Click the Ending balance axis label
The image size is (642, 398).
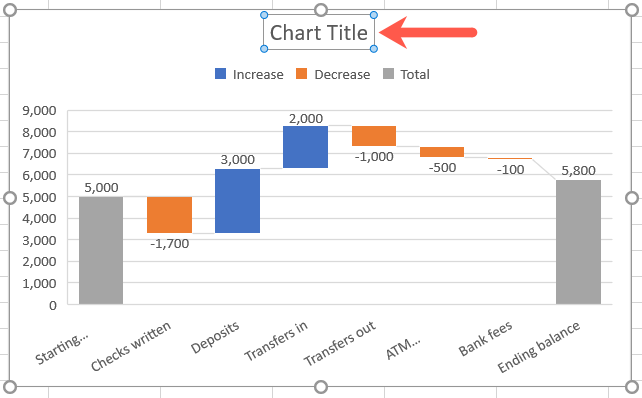click(x=539, y=347)
